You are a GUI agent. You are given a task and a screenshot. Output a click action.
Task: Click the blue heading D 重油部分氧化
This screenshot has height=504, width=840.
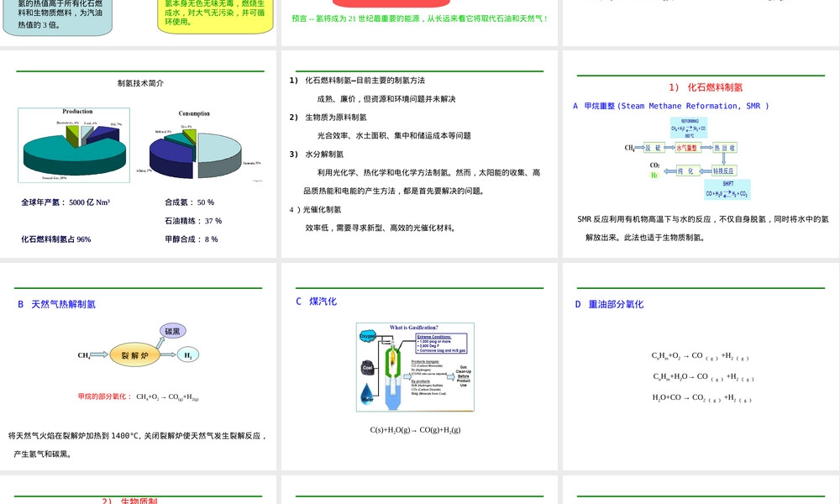click(x=609, y=304)
